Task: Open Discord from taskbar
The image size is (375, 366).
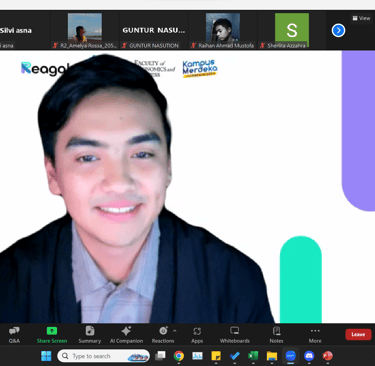Action: [x=309, y=356]
